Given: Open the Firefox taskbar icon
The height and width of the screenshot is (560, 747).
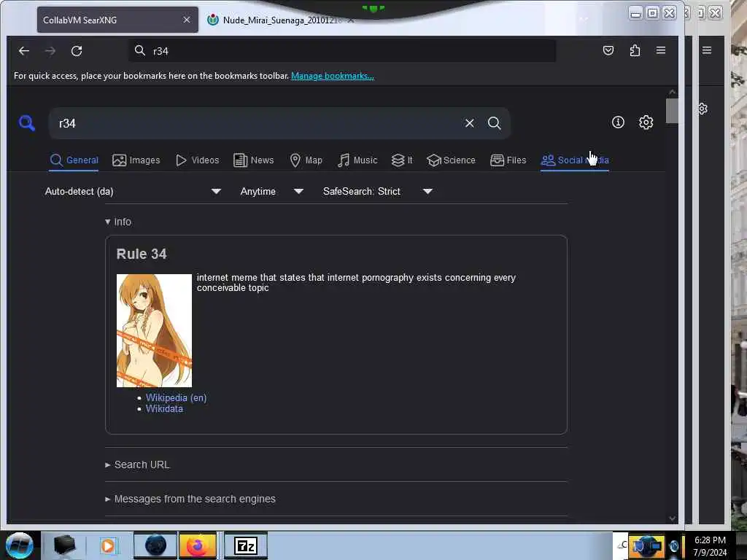Looking at the screenshot, I should (197, 545).
